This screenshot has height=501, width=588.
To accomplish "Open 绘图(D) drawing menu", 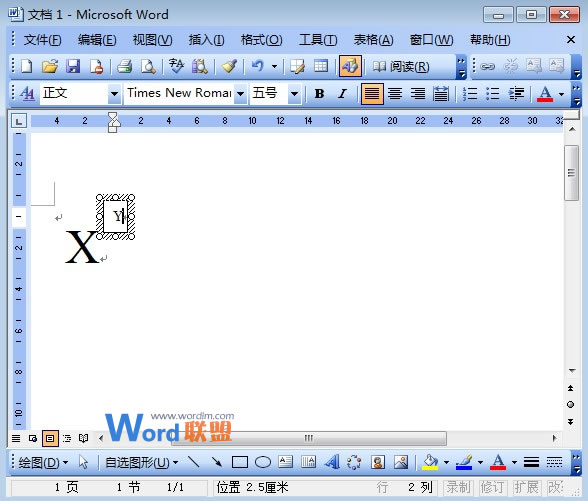I will 43,462.
